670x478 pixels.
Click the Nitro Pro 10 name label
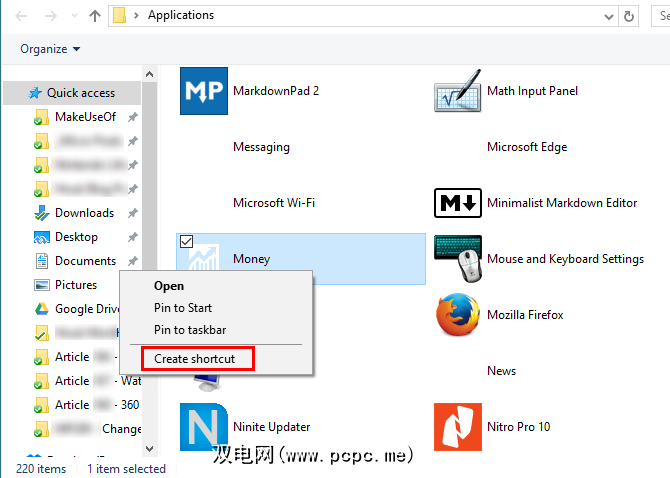point(518,427)
